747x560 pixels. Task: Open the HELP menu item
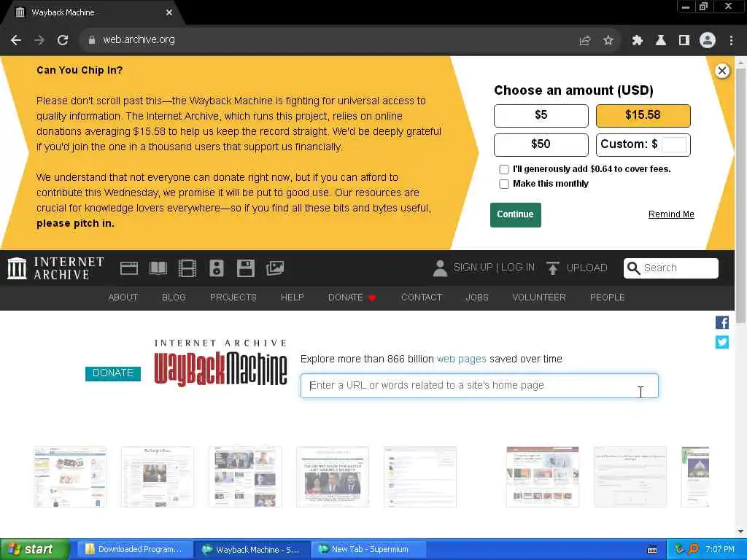(x=292, y=297)
